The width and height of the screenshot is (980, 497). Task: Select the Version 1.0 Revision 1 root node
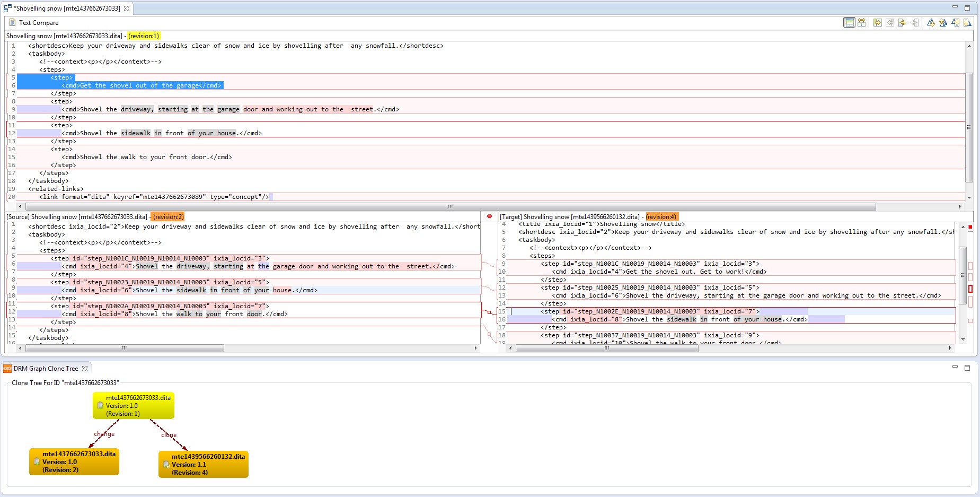point(134,405)
